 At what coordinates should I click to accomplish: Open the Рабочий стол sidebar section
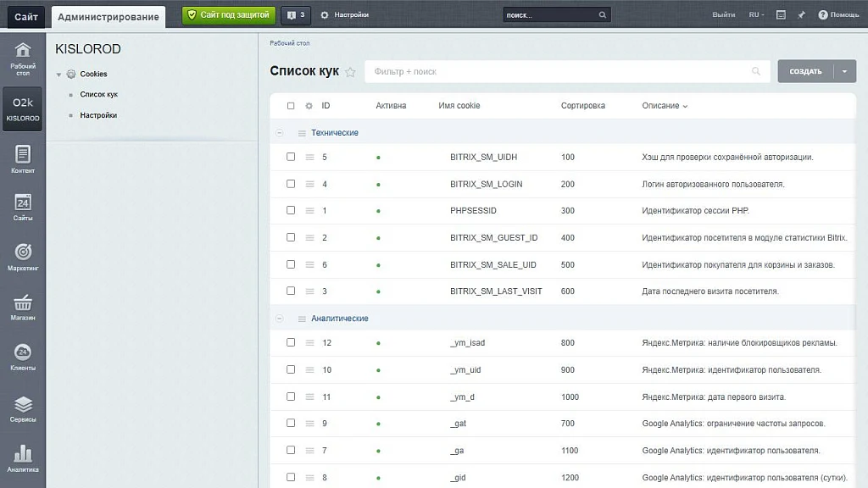pyautogui.click(x=23, y=59)
